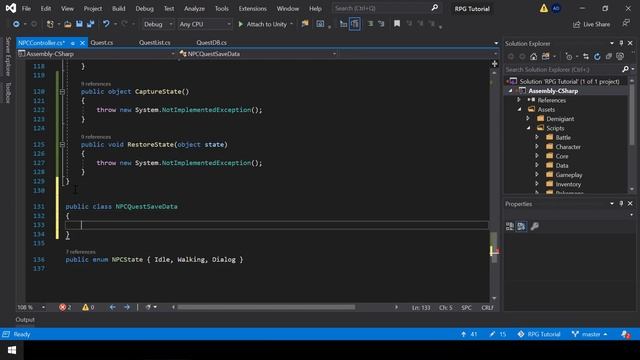Click the Windows Start button
The width and height of the screenshot is (640, 360).
pyautogui.click(x=12, y=350)
